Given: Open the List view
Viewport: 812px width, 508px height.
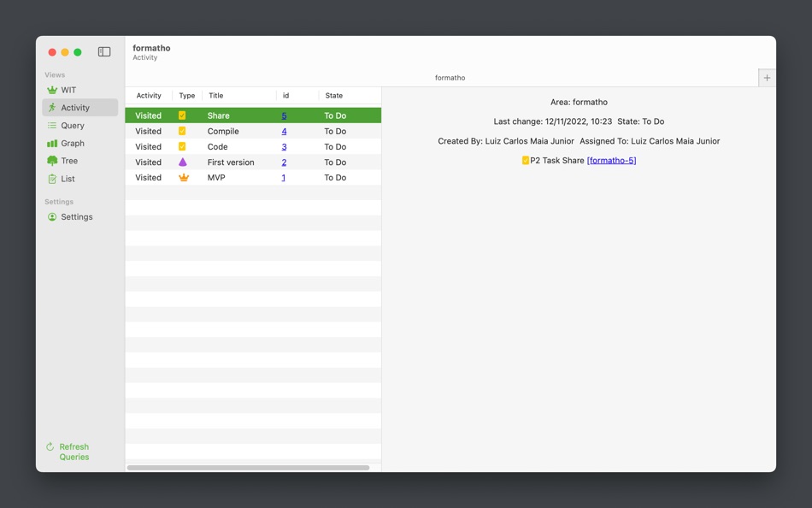Looking at the screenshot, I should click(x=79, y=179).
